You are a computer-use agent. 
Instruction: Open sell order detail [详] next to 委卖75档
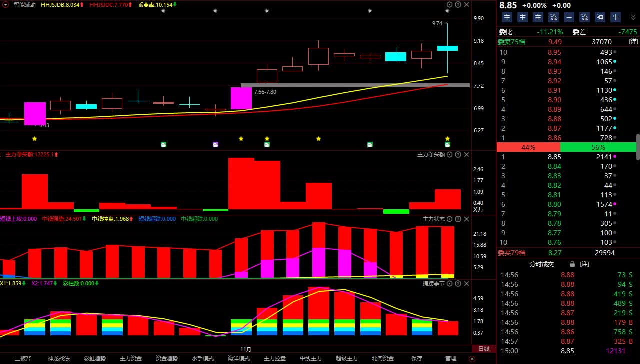coord(633,42)
